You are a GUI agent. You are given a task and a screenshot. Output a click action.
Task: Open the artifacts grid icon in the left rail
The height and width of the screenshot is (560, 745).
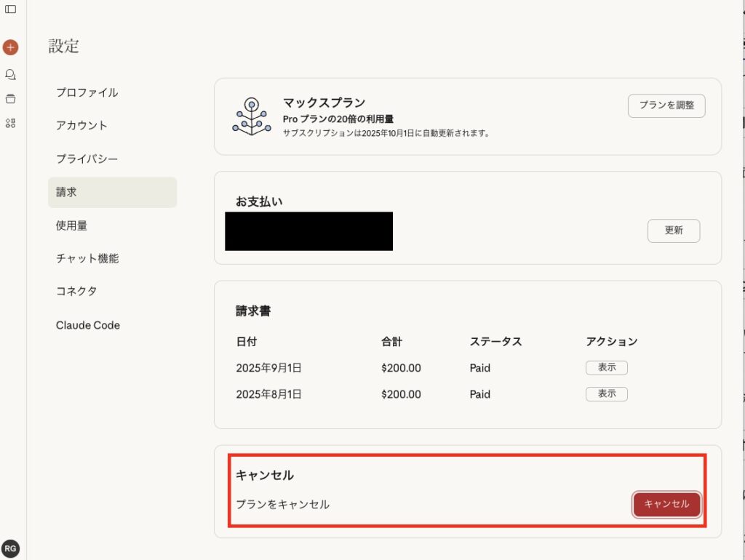click(x=10, y=123)
